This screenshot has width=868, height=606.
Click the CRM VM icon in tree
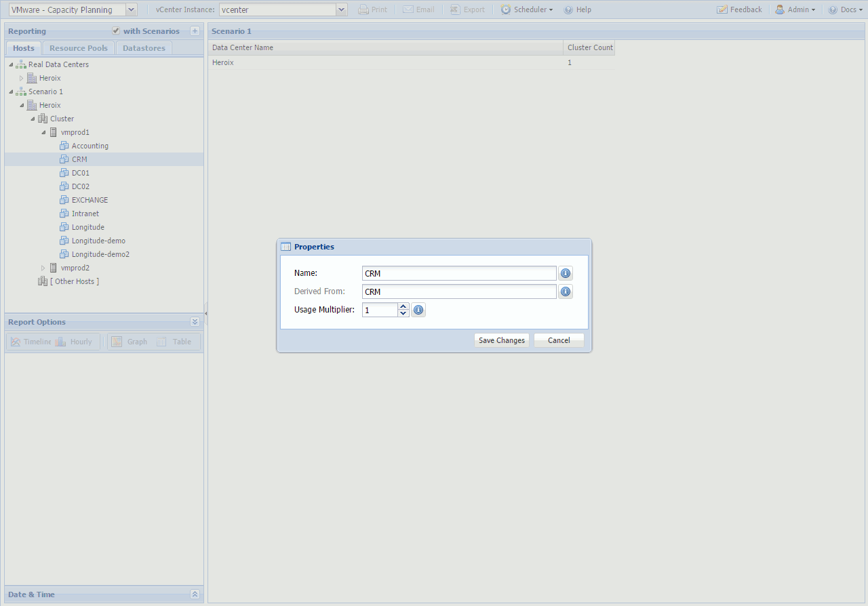click(x=64, y=159)
